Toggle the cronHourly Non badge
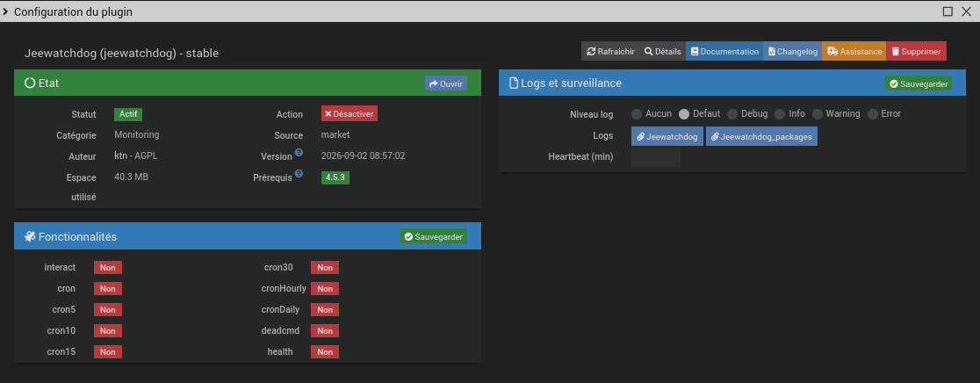The width and height of the screenshot is (980, 383). pos(325,289)
